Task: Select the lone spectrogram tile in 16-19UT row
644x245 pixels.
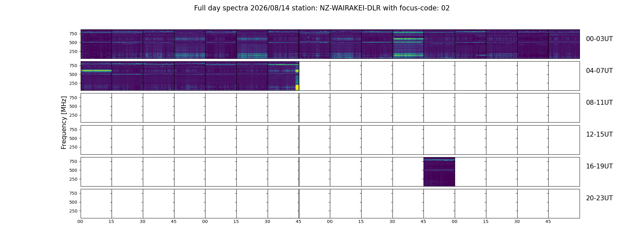Action: (439, 172)
